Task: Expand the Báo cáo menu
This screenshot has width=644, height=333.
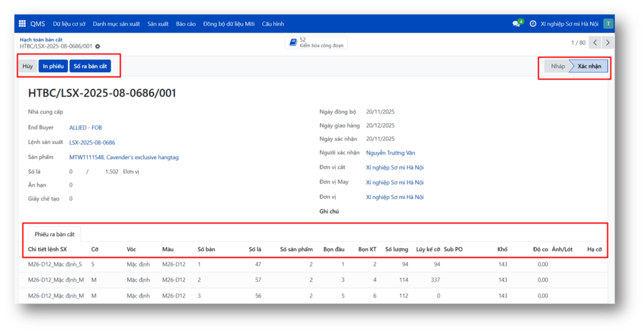Action: (x=186, y=24)
